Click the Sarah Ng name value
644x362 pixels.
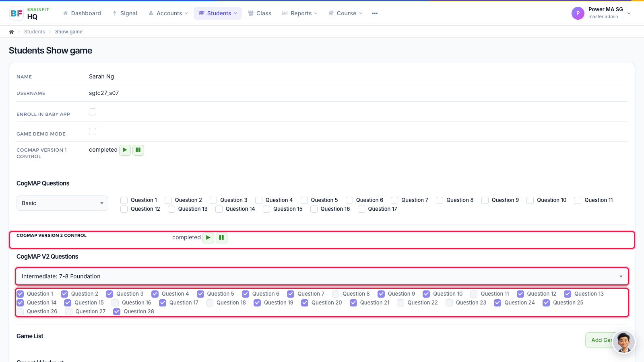pos(101,76)
